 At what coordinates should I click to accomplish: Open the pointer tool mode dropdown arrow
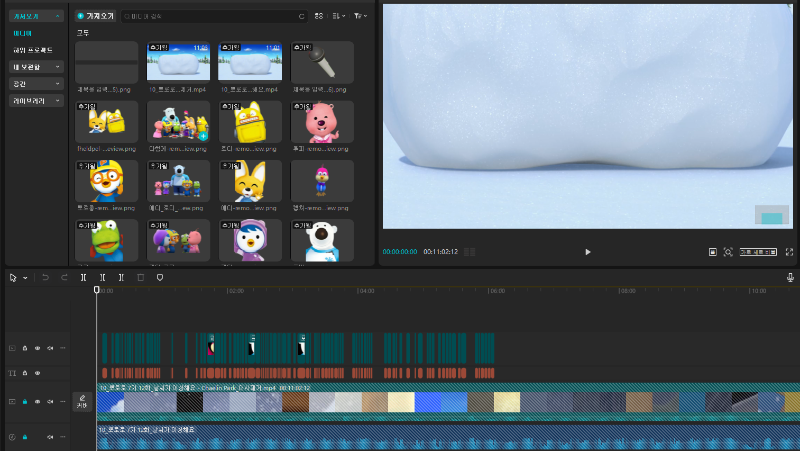tap(25, 278)
